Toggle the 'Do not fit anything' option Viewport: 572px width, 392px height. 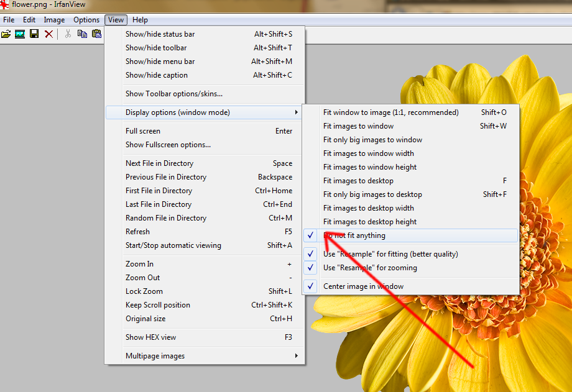[x=410, y=235]
